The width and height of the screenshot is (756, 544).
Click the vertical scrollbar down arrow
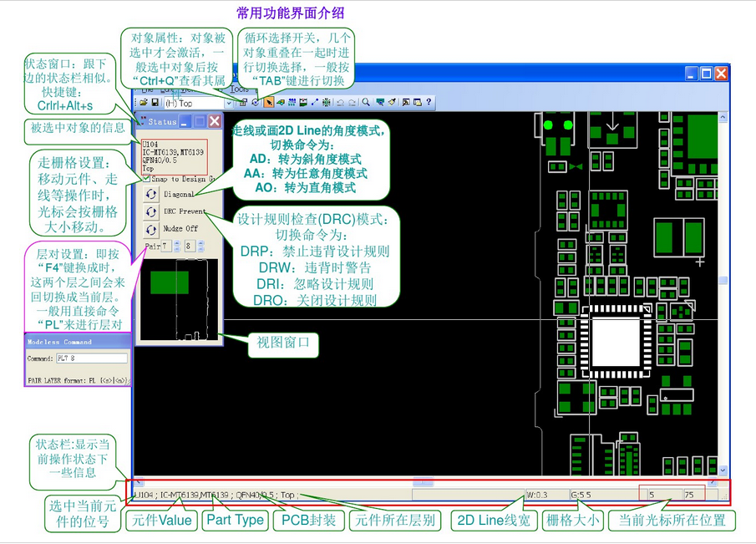click(x=723, y=470)
